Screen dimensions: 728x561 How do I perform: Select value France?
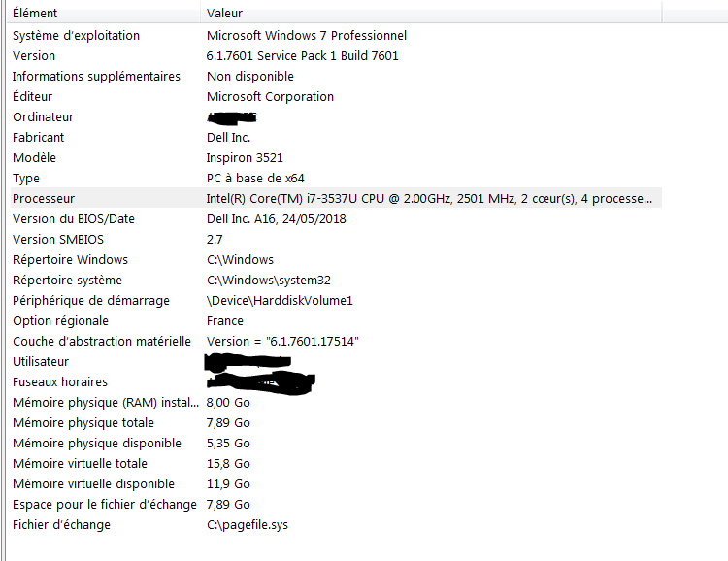pyautogui.click(x=225, y=321)
